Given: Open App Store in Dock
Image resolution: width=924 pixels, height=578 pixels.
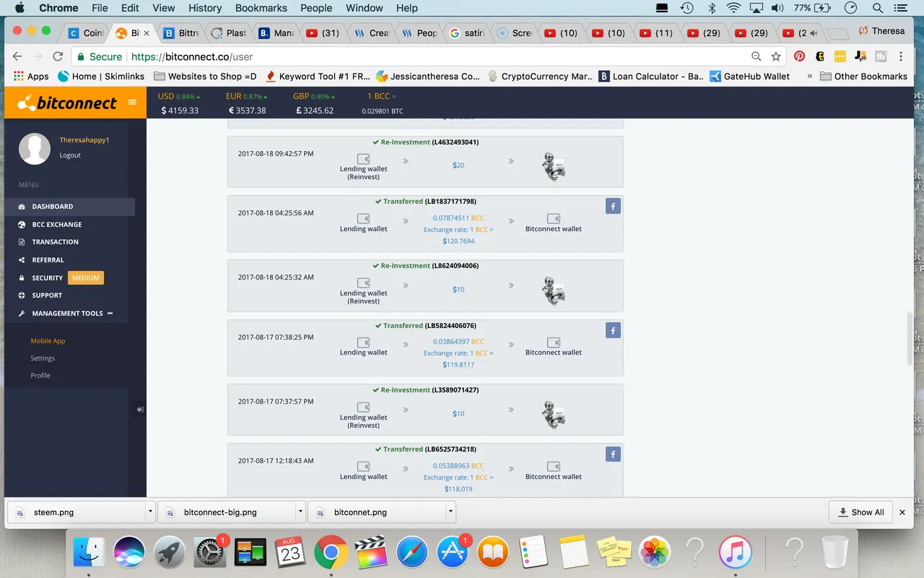Looking at the screenshot, I should coord(453,553).
